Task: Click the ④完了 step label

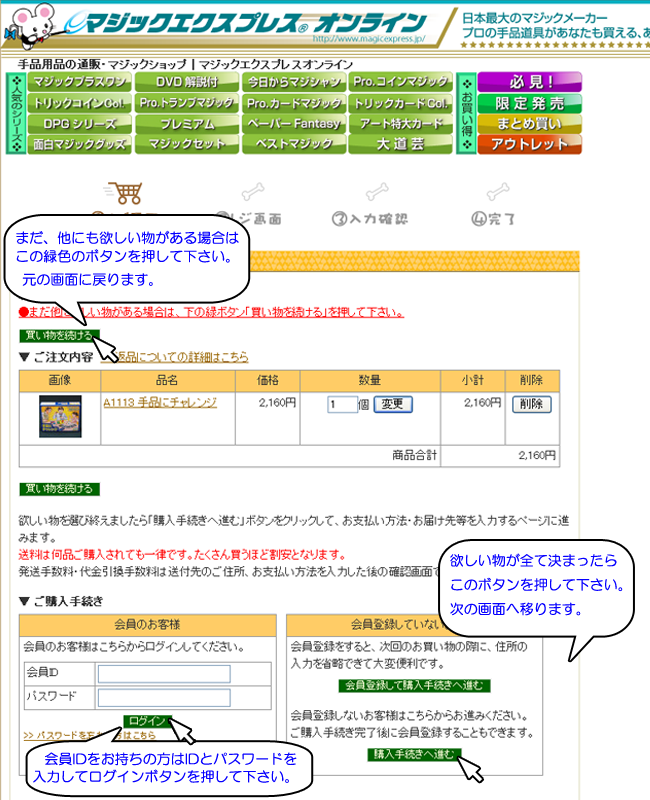Action: [x=493, y=219]
